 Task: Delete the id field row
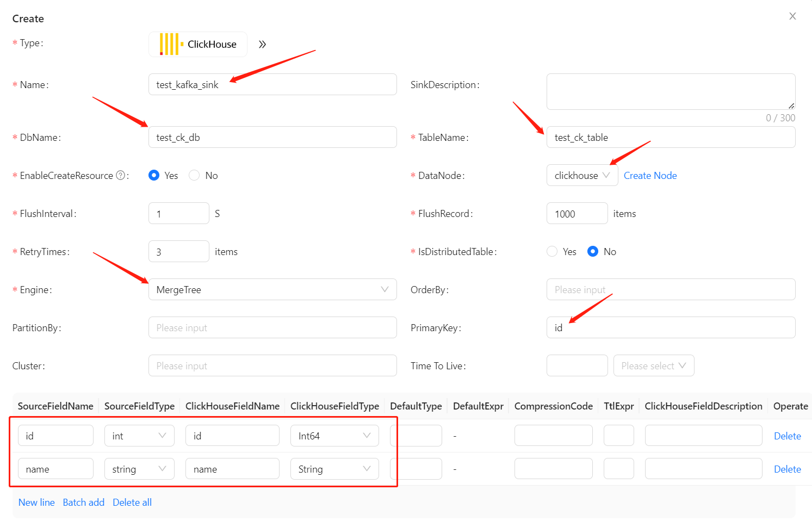pyautogui.click(x=787, y=436)
